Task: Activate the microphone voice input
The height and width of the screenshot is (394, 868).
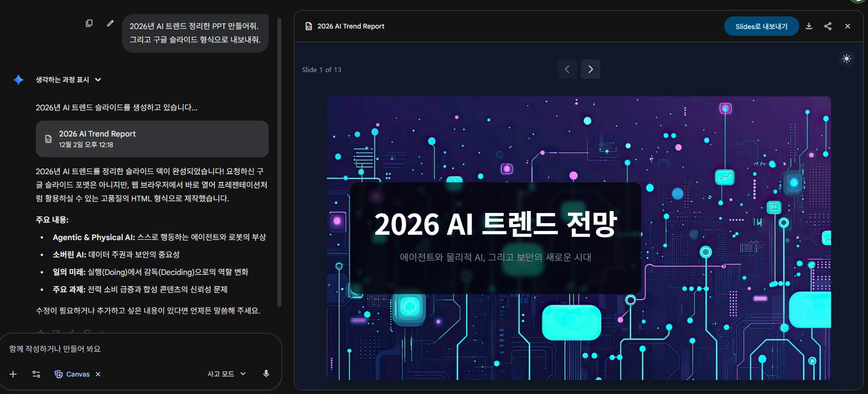Action: click(x=266, y=374)
